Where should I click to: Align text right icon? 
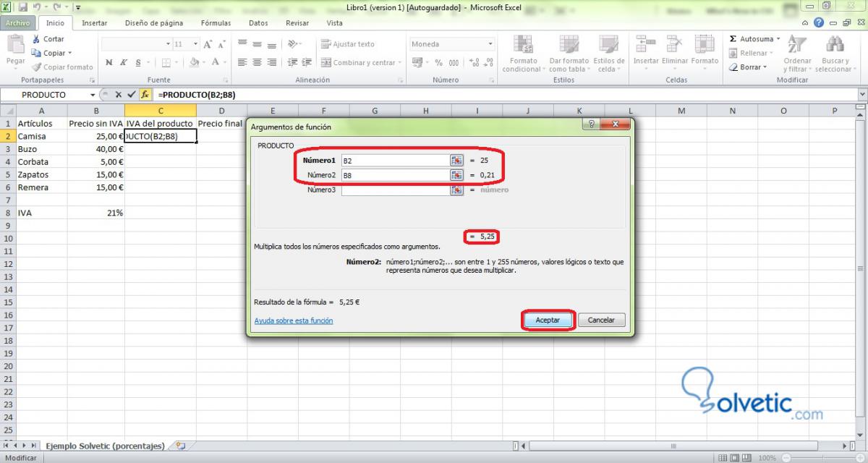(271, 63)
